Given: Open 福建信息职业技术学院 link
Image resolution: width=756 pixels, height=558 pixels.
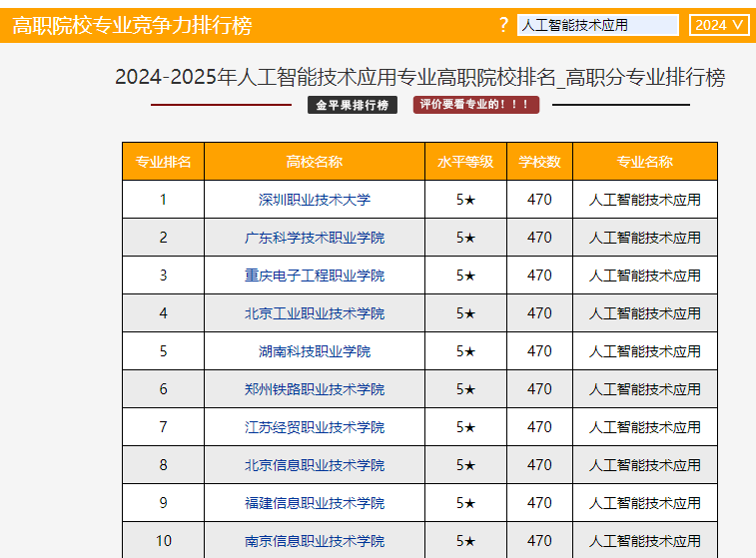Looking at the screenshot, I should pos(314,503).
